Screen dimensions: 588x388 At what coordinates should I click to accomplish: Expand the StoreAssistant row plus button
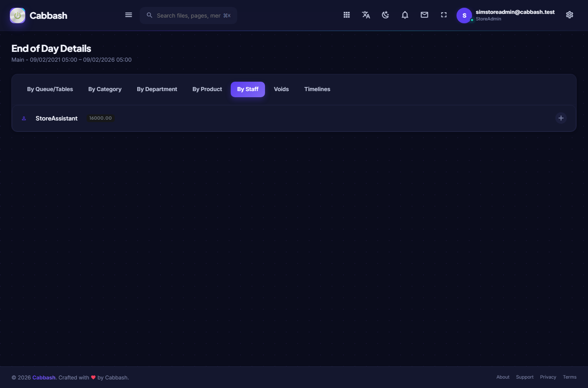coord(561,118)
